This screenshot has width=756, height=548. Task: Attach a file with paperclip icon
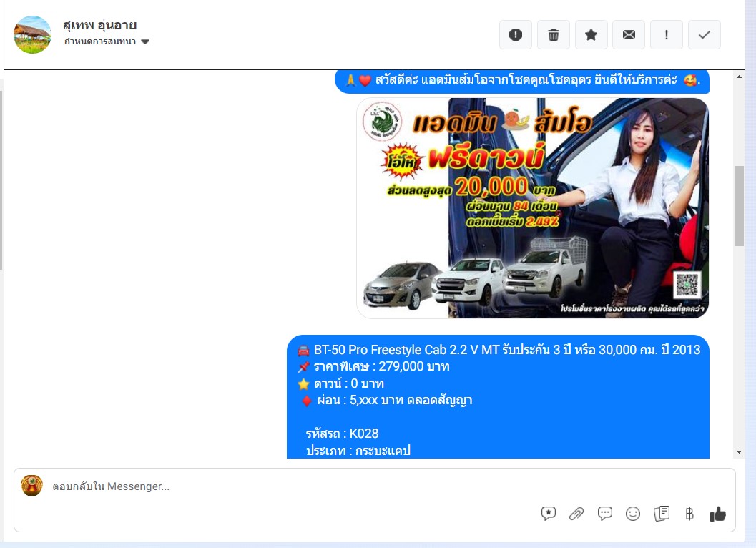coord(576,514)
